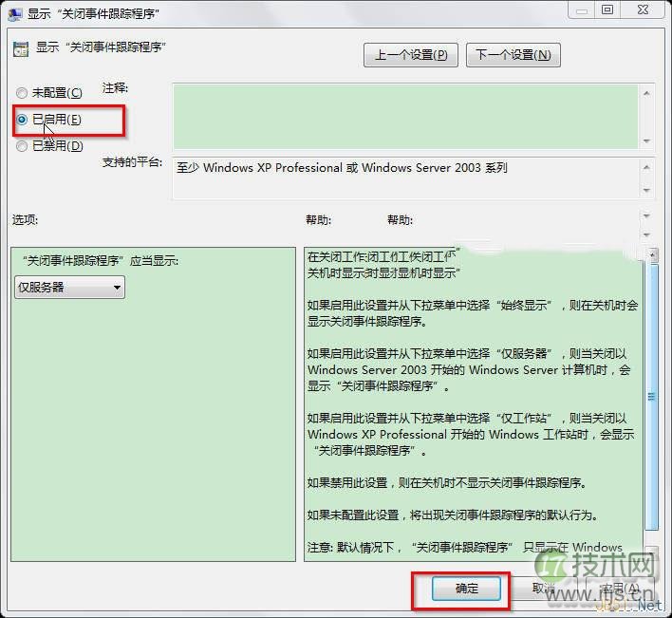The height and width of the screenshot is (618, 672).
Task: Click the up arrow of the 注释 box scrollbar
Action: 646,94
